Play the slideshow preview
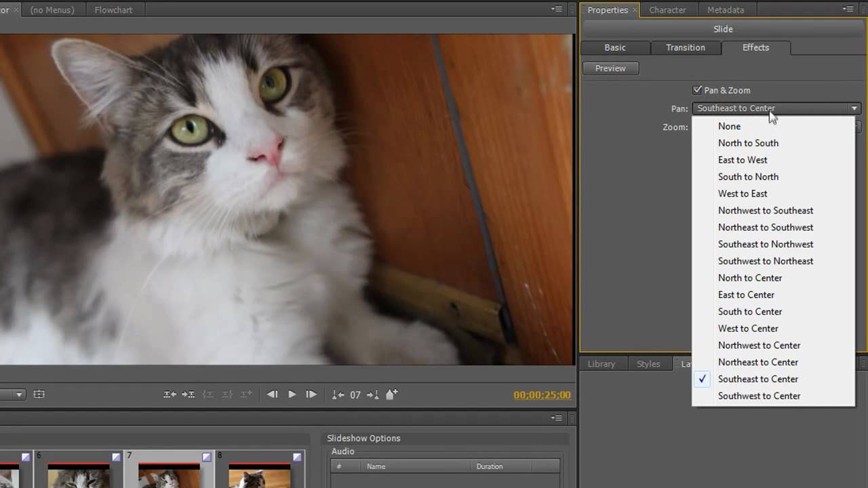Viewport: 868px width, 488px height. pyautogui.click(x=292, y=394)
